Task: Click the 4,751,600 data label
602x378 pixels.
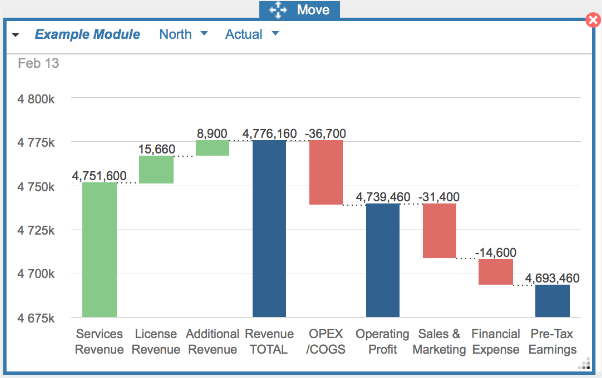Action: (99, 176)
